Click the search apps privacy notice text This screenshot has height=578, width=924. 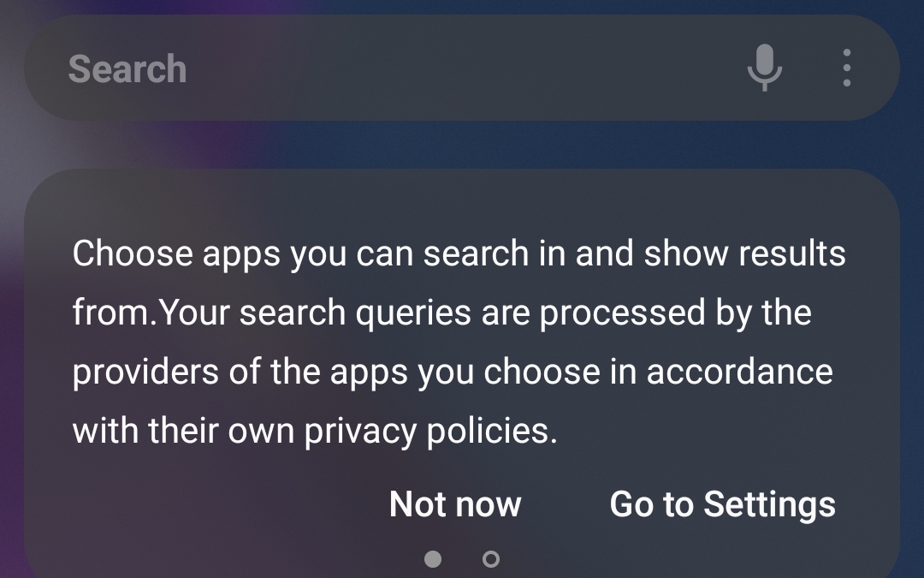pyautogui.click(x=459, y=342)
